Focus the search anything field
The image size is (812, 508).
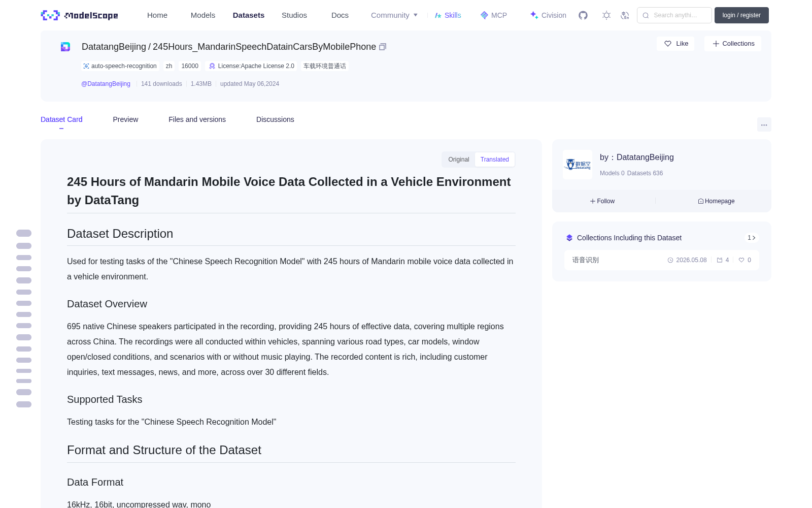[674, 15]
